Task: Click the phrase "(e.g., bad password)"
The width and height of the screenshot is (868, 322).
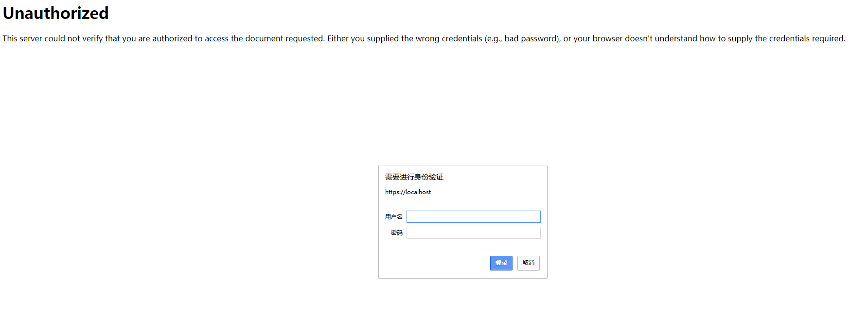Action: pyautogui.click(x=522, y=38)
